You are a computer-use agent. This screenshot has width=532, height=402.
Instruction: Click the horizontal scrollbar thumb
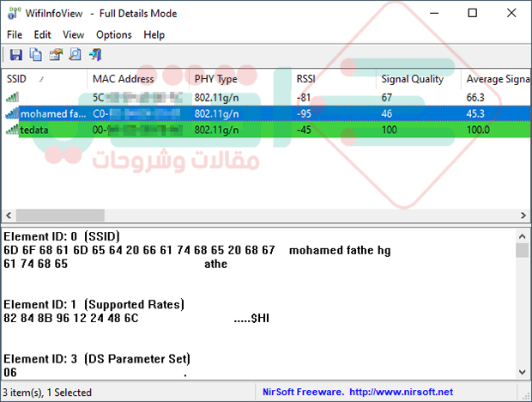click(x=60, y=216)
